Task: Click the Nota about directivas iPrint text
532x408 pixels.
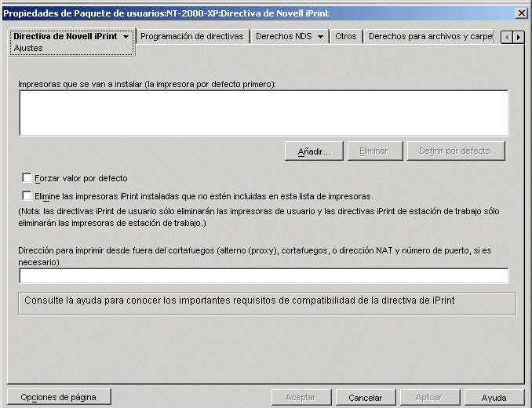Action: click(258, 217)
